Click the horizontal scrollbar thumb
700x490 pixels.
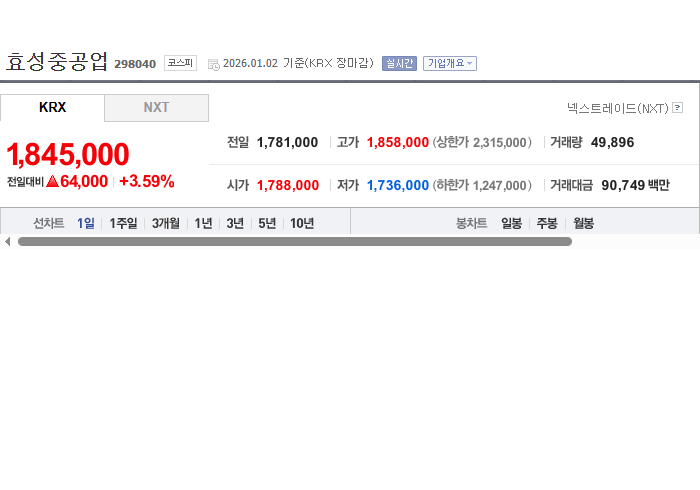(x=295, y=241)
